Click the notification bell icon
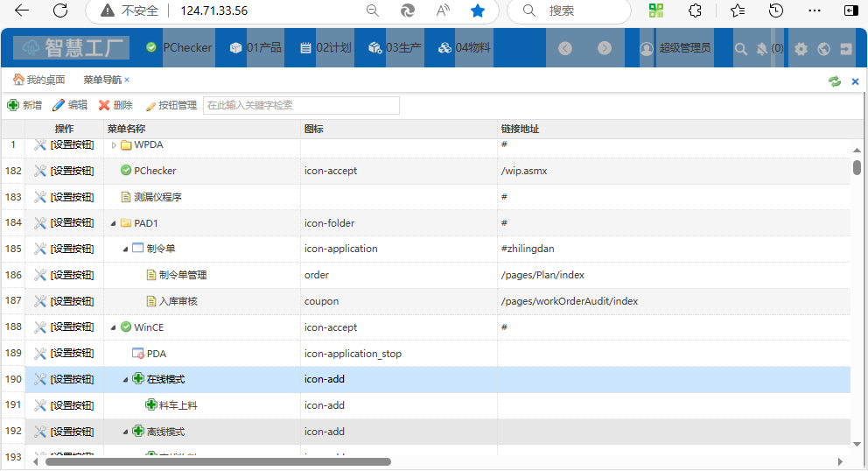Screen dimensions: 868x471 763,49
